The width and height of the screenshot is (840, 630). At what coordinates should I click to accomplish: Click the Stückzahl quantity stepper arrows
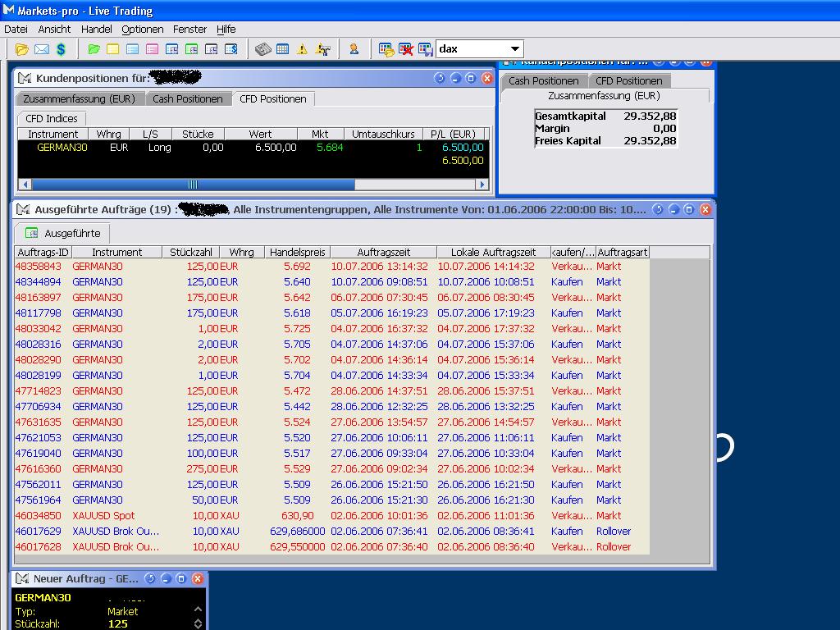point(198,623)
